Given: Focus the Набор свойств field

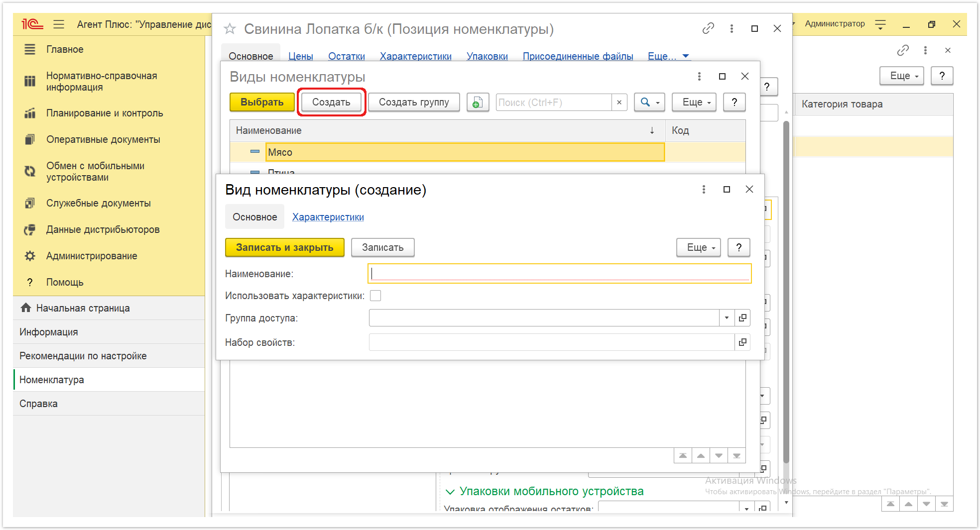Looking at the screenshot, I should 552,342.
